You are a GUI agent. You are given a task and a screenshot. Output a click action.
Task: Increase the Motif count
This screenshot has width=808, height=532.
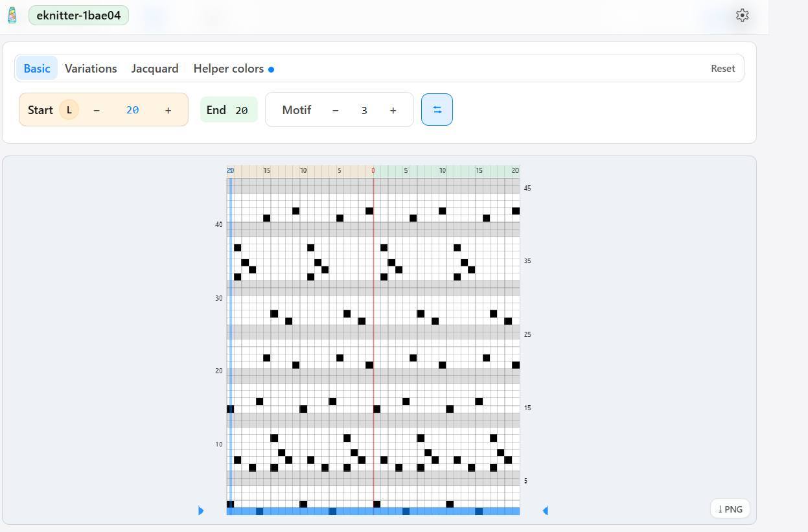[393, 110]
